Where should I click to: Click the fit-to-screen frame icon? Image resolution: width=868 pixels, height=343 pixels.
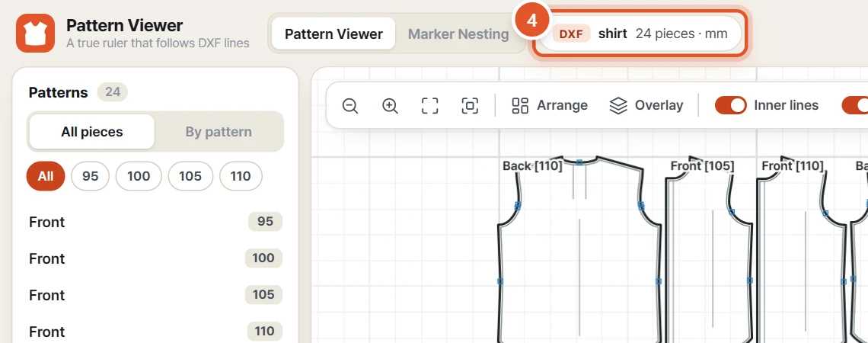(430, 105)
